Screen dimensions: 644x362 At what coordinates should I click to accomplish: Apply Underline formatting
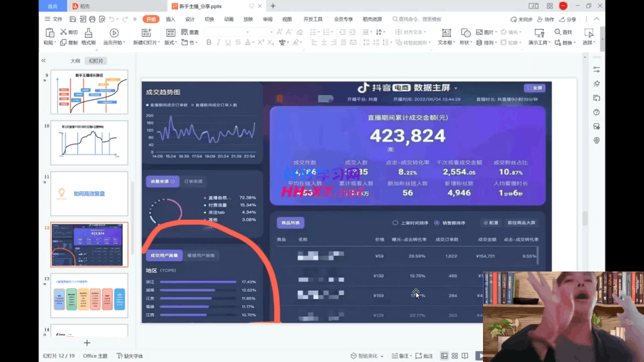(228, 42)
